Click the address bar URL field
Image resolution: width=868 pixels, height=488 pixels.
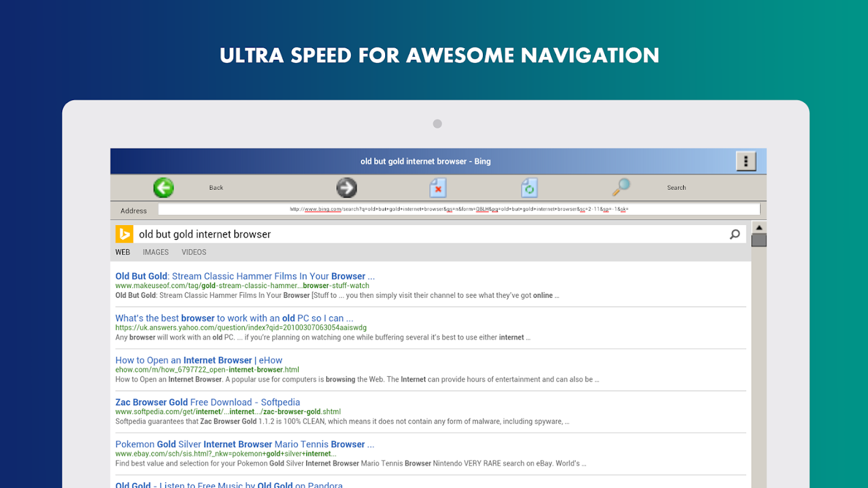click(459, 209)
